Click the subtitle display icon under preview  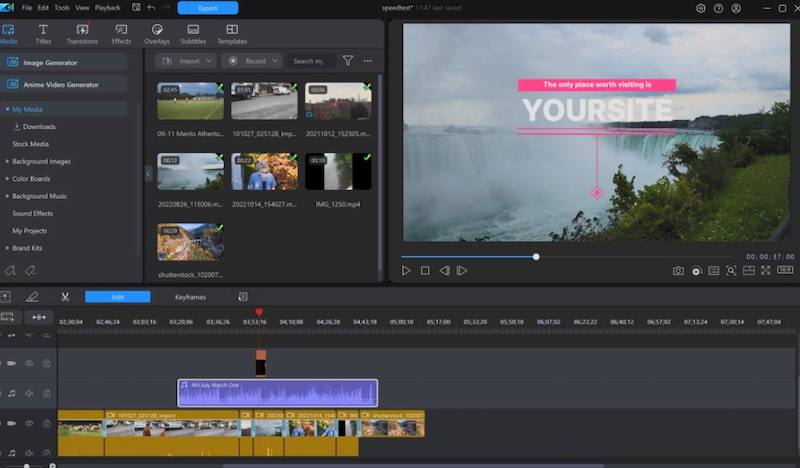click(714, 271)
